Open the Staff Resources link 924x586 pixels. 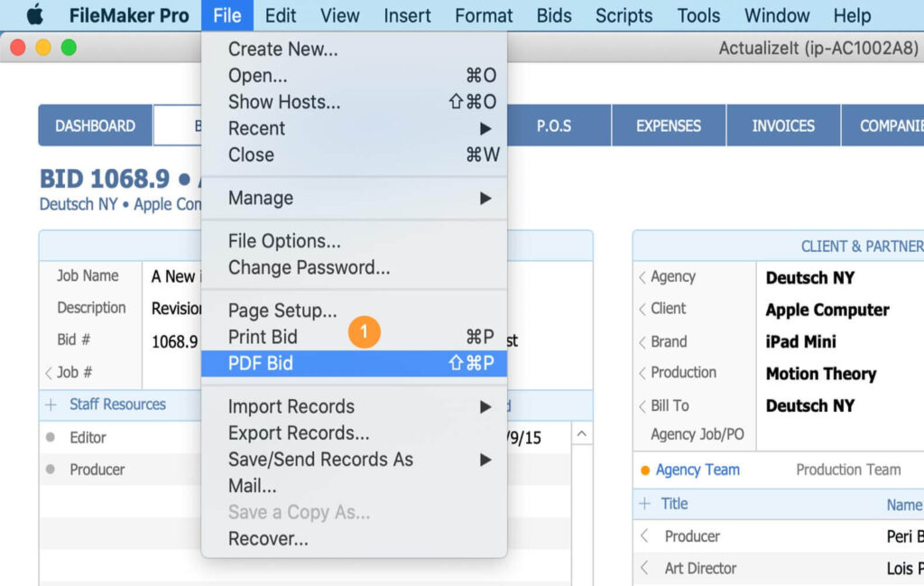tap(118, 405)
